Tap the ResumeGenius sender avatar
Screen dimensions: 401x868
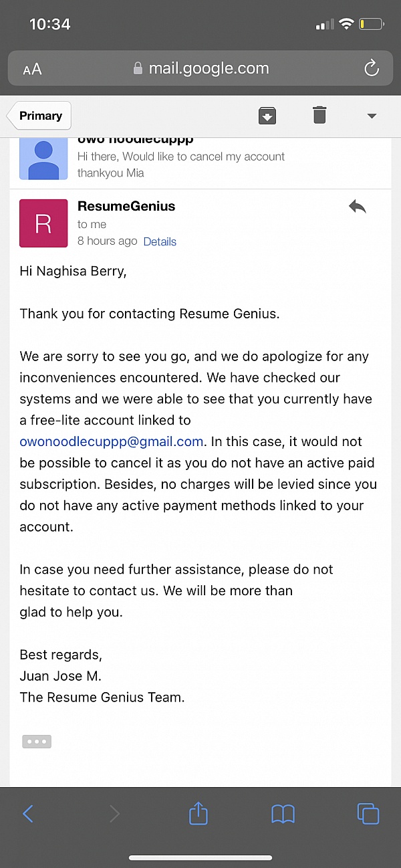[43, 223]
